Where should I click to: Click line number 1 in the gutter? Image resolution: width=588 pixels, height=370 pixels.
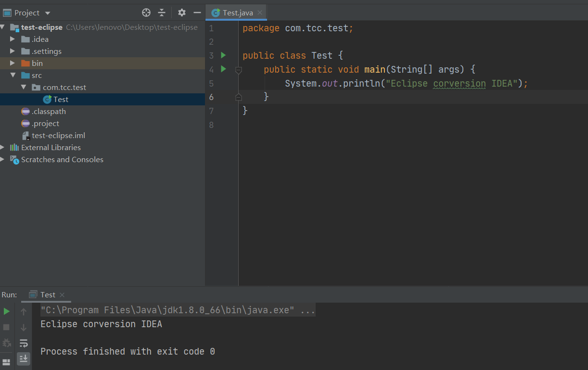[211, 28]
